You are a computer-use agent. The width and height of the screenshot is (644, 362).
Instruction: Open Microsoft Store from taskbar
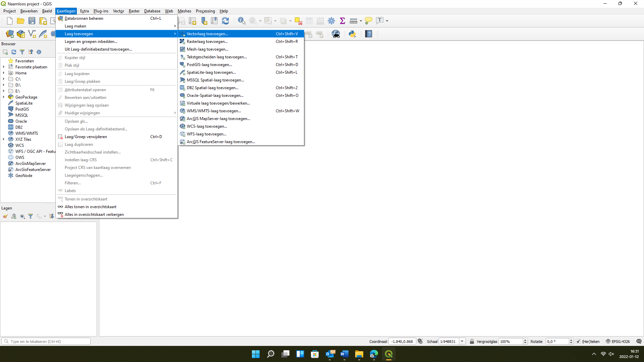point(315,354)
